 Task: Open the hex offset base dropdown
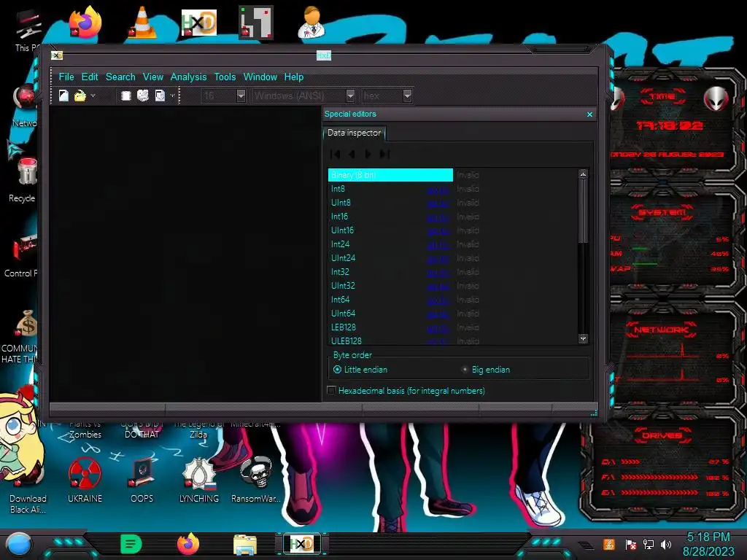point(407,96)
